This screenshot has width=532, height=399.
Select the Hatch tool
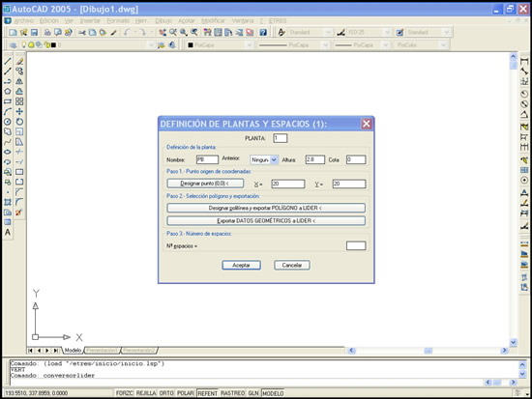(x=8, y=202)
